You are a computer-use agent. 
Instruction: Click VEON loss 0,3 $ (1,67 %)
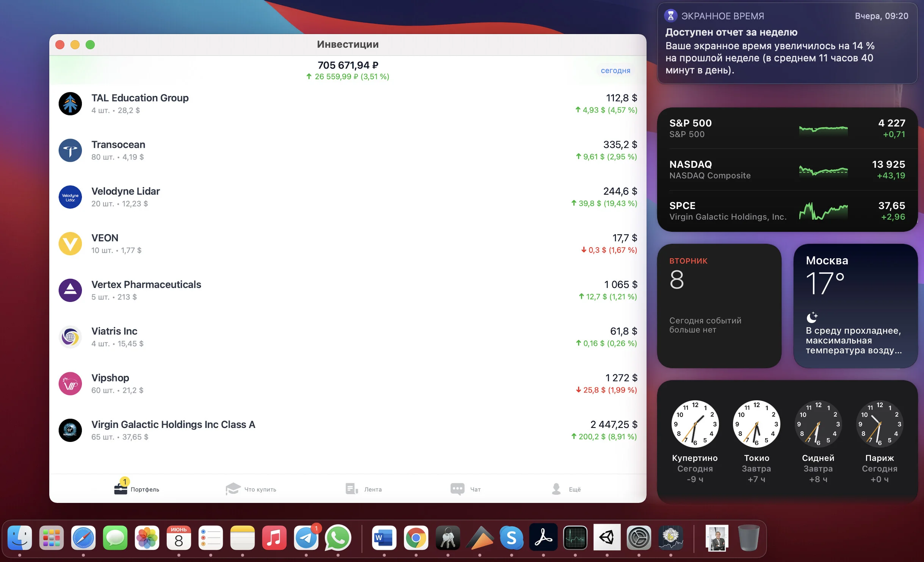pyautogui.click(x=609, y=250)
